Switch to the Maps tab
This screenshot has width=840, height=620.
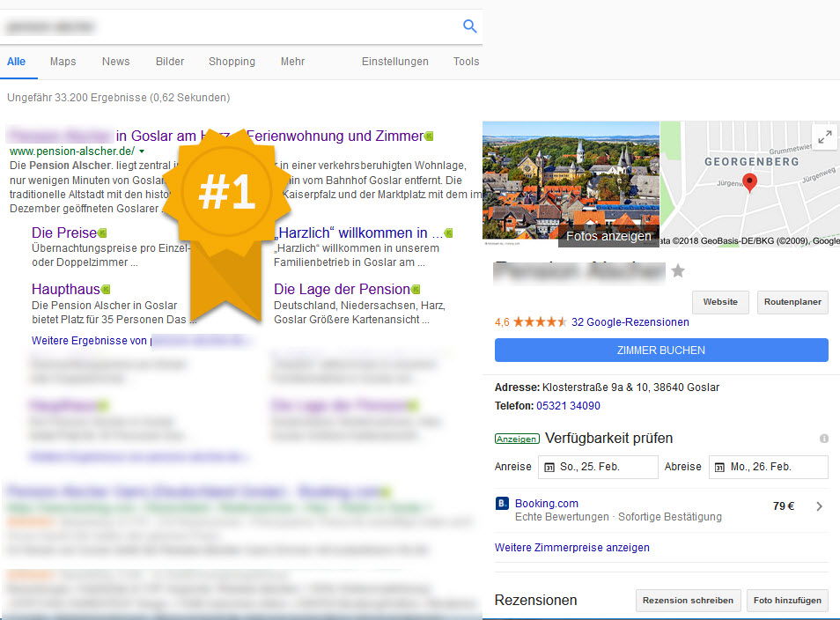(x=63, y=62)
